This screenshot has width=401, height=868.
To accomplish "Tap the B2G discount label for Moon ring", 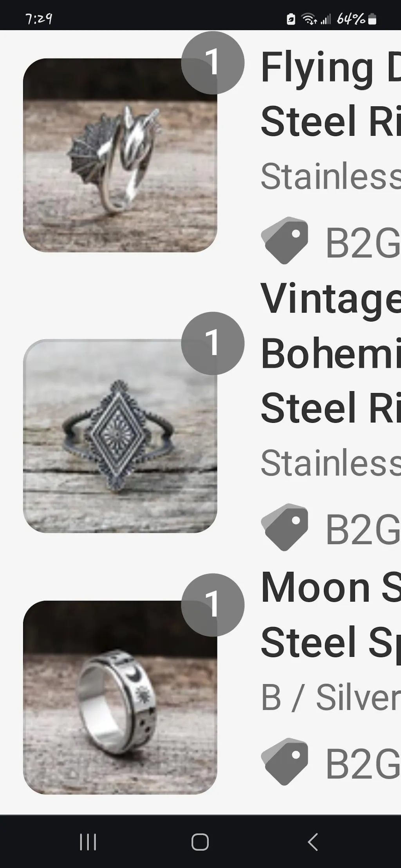I will (363, 764).
